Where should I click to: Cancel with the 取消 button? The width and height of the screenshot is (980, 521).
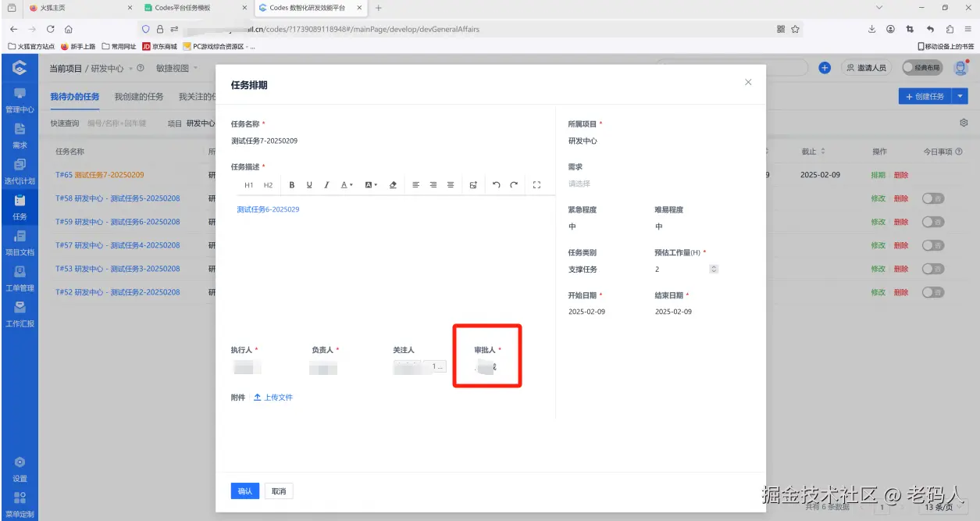pos(279,491)
